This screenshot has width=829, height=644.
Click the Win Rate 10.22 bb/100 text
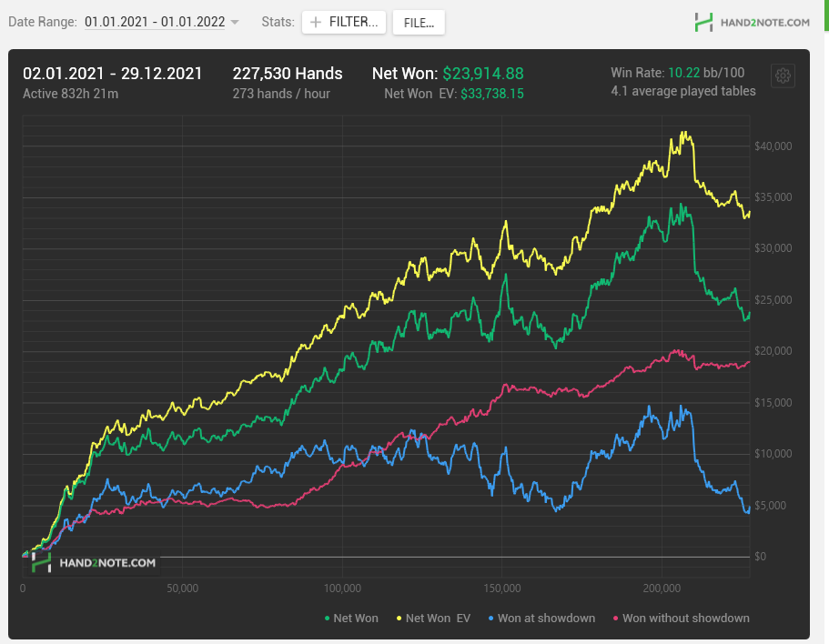(x=678, y=73)
